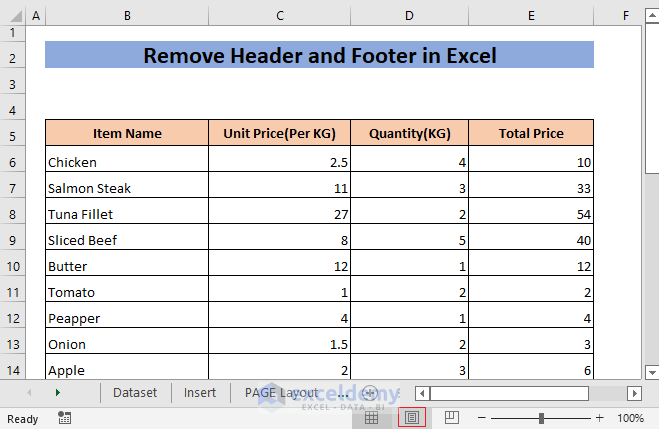The width and height of the screenshot is (659, 429).
Task: Select column F header
Action: click(625, 16)
